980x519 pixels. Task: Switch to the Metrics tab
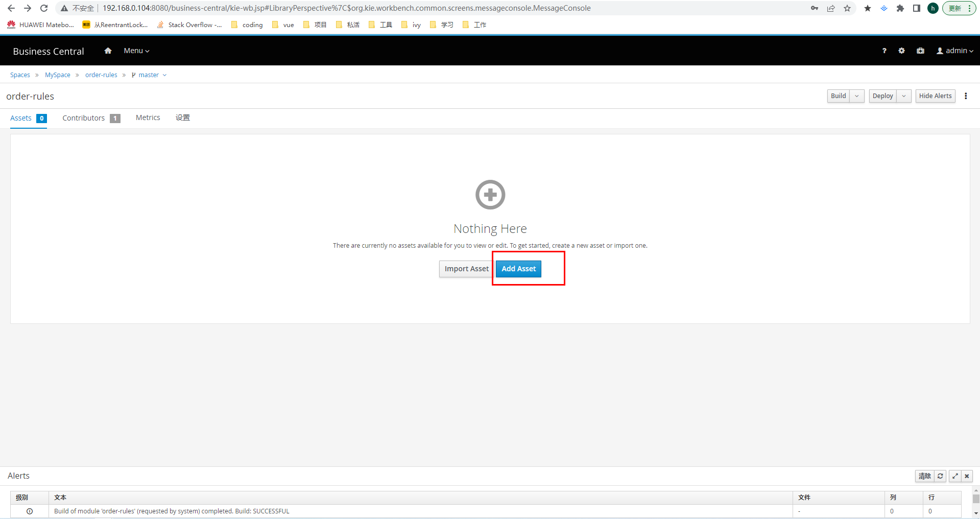pos(148,118)
